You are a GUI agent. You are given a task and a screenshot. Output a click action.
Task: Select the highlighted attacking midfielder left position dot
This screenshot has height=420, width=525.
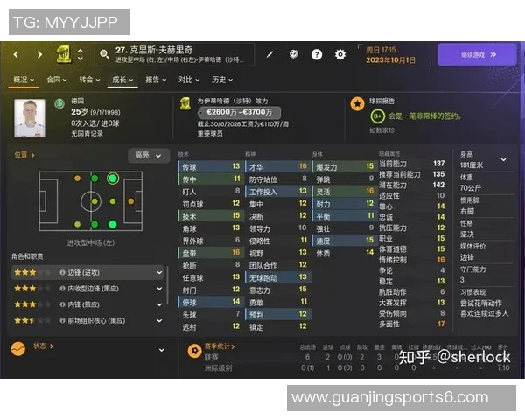[x=113, y=178]
